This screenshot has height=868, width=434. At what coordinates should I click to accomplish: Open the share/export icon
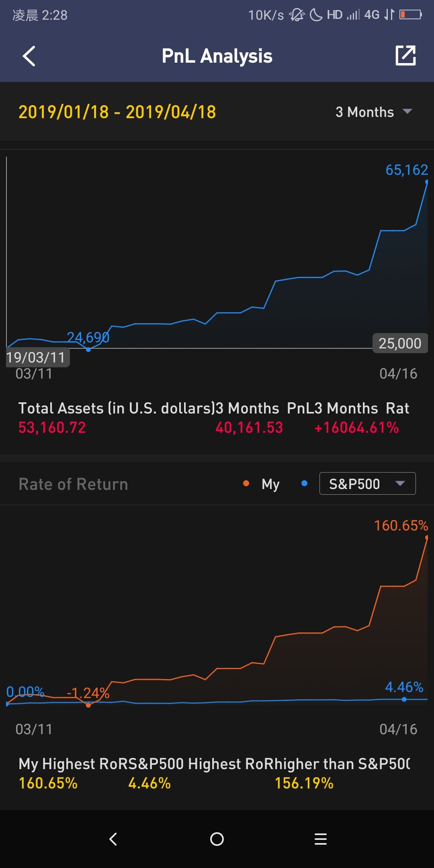(405, 55)
